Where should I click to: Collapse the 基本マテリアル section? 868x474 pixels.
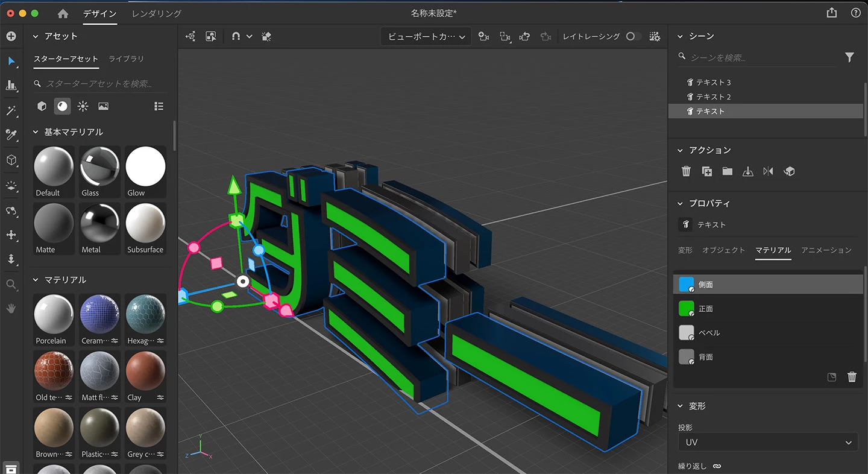pyautogui.click(x=35, y=131)
